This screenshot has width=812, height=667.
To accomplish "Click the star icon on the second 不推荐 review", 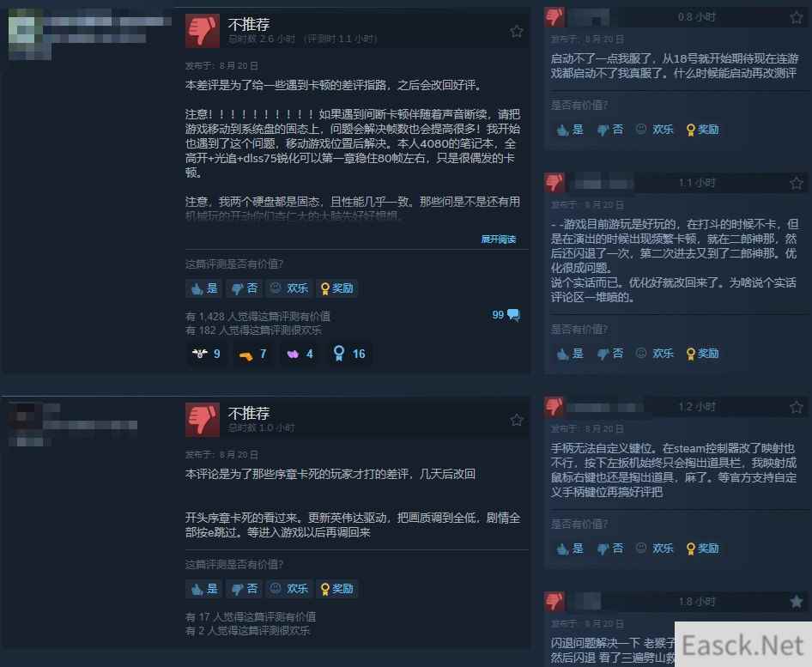I will (517, 420).
